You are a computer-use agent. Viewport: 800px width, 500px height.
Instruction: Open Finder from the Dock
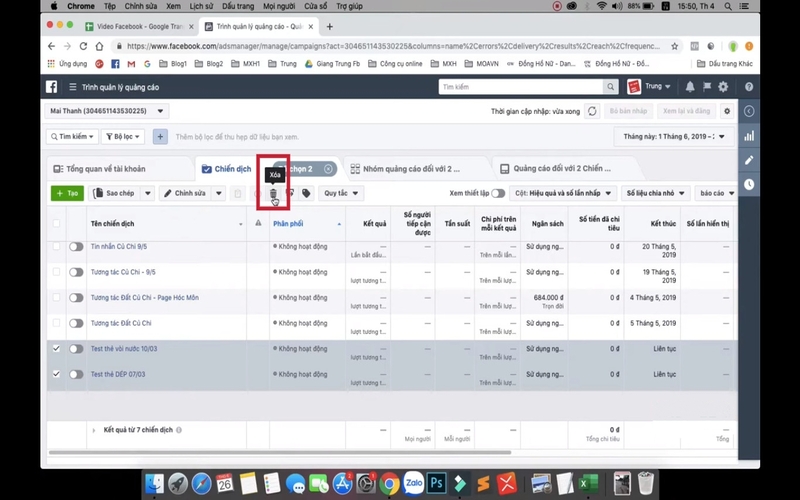[x=154, y=483]
